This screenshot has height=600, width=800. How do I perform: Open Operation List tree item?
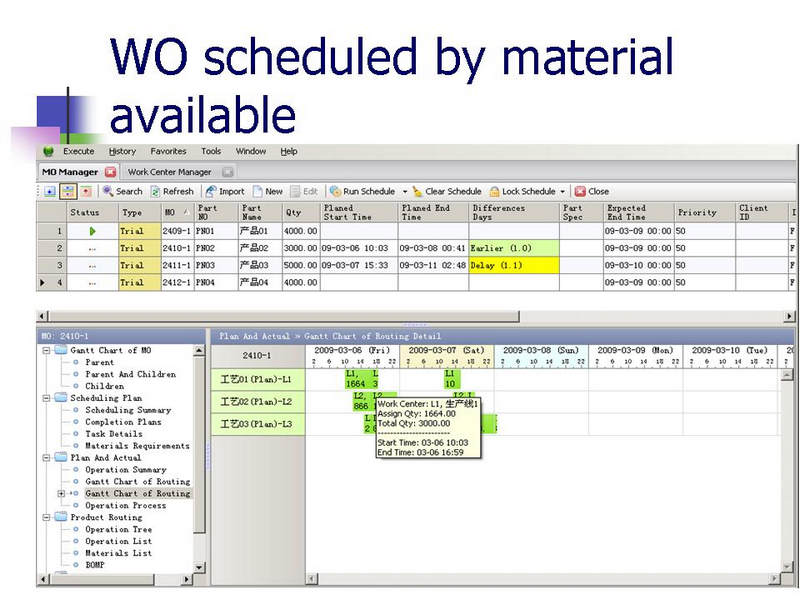pos(118,541)
